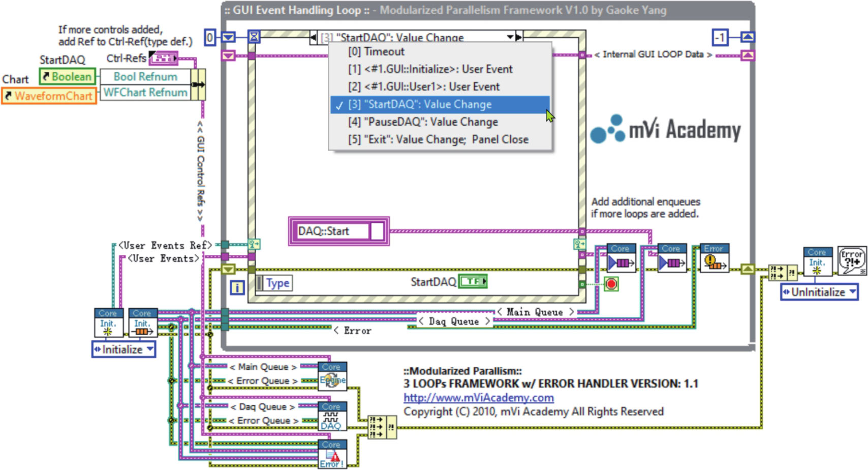Click the event timeout hourglass terminal
868x470 pixels.
[254, 37]
